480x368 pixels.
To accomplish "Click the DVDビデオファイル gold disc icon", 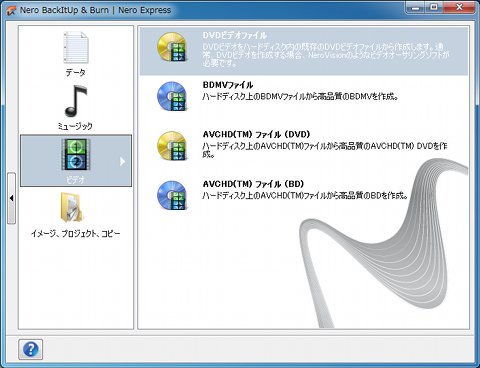I will click(172, 47).
